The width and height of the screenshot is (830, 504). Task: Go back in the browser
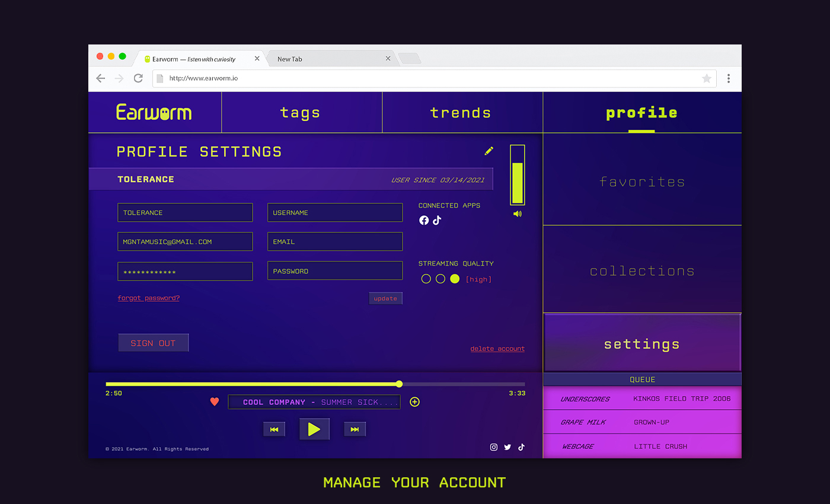click(x=101, y=78)
